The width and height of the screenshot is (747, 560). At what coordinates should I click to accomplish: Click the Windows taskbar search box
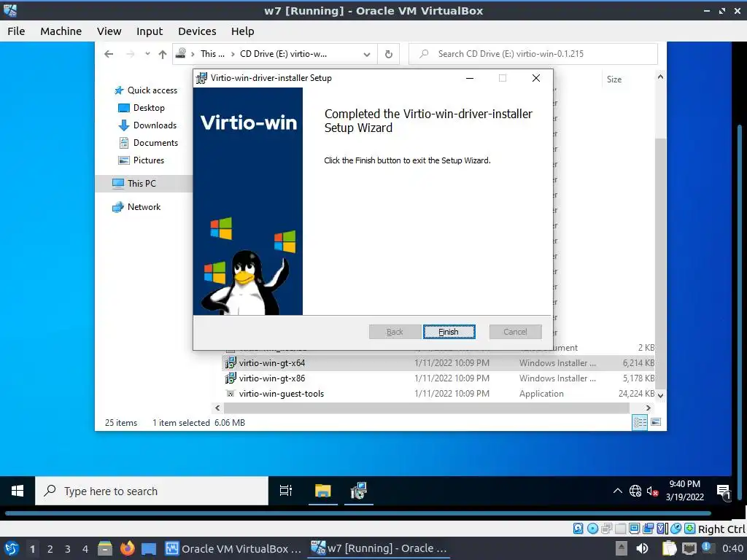click(152, 491)
